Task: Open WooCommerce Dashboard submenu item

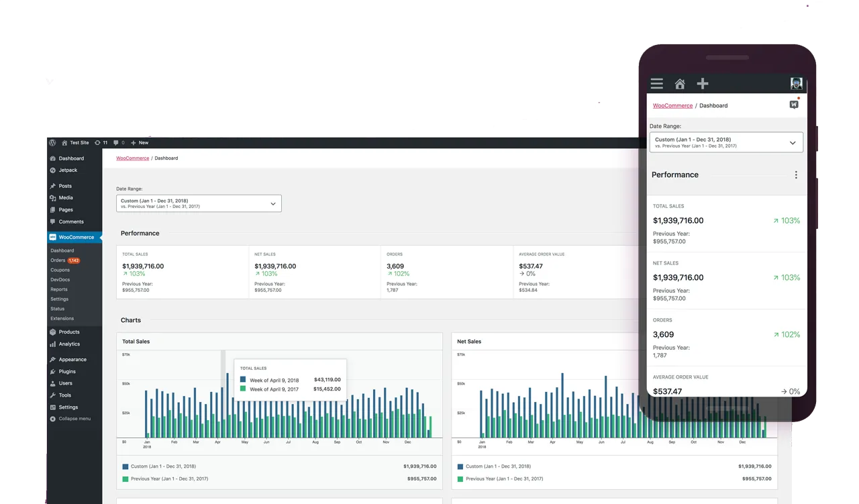Action: [x=62, y=250]
